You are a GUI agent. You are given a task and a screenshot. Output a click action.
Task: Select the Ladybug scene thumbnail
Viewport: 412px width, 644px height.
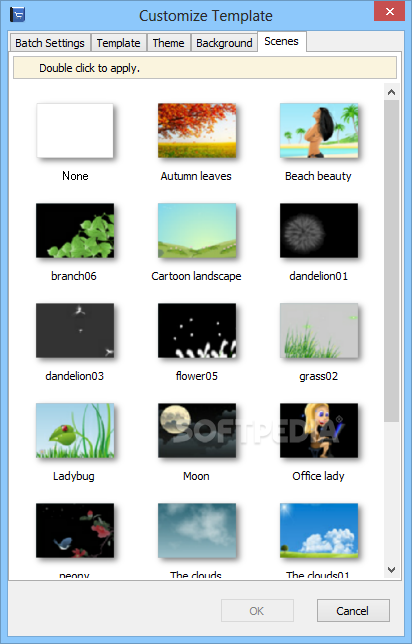pyautogui.click(x=75, y=430)
